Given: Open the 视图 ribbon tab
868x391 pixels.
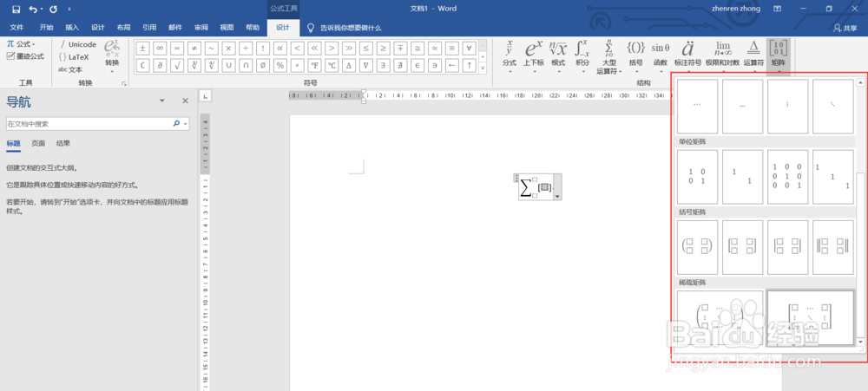Looking at the screenshot, I should pyautogui.click(x=227, y=28).
